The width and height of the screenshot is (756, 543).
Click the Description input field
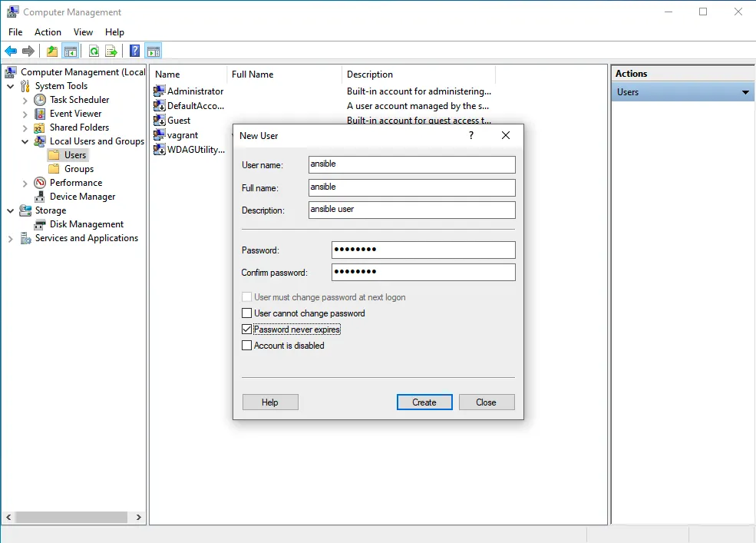[x=411, y=210]
